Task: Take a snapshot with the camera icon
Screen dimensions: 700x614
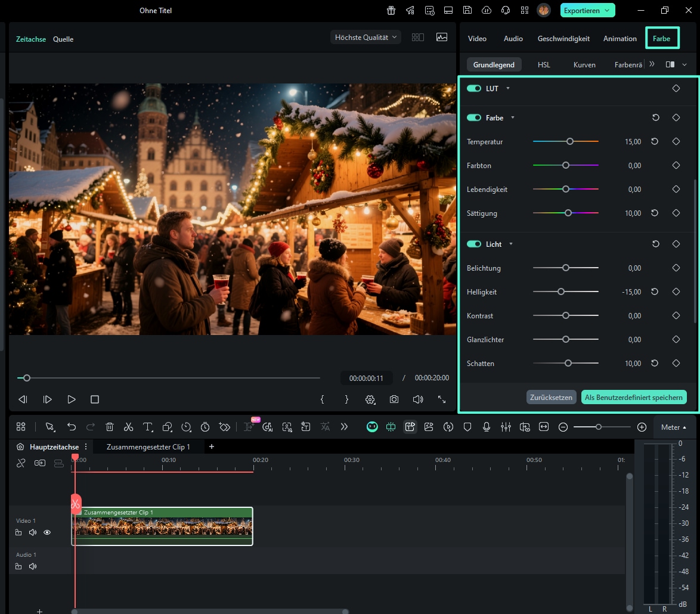Action: [x=394, y=399]
